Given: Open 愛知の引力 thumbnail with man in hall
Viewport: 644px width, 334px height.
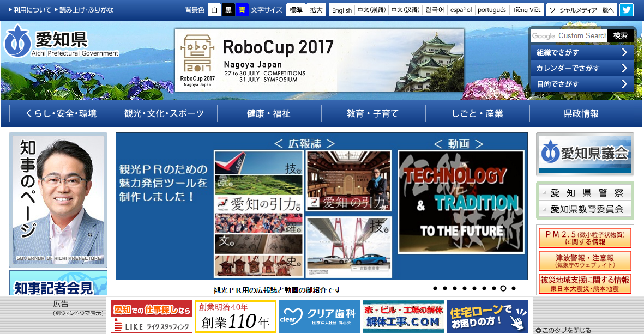Looking at the screenshot, I should [348, 180].
